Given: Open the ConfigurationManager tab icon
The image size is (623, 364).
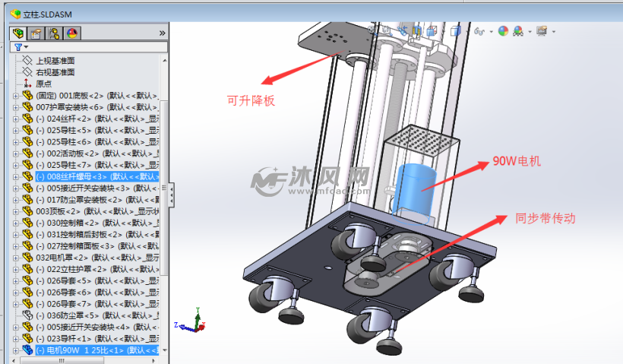Looking at the screenshot, I should 54,33.
